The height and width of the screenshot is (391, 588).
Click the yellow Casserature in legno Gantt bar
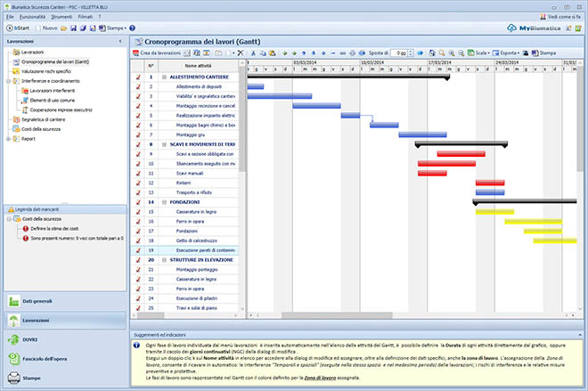pos(493,212)
